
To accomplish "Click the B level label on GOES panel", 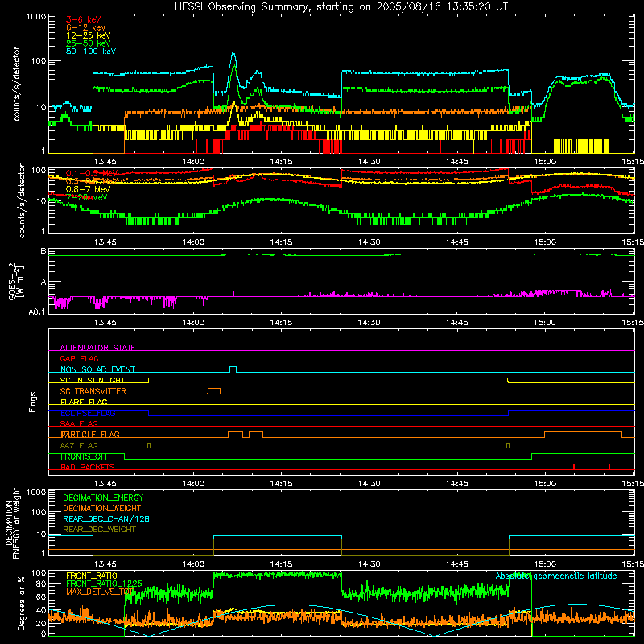I will [x=43, y=250].
